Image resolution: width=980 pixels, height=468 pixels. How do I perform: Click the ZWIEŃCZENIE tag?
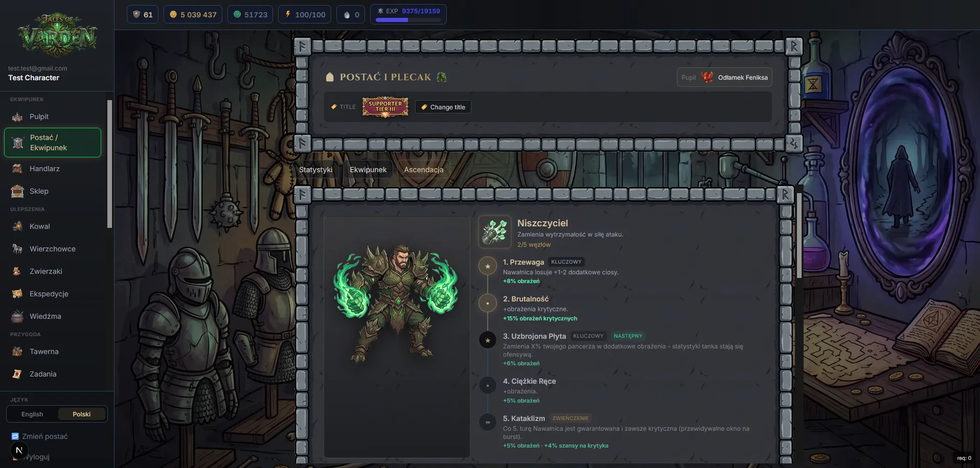tap(571, 418)
